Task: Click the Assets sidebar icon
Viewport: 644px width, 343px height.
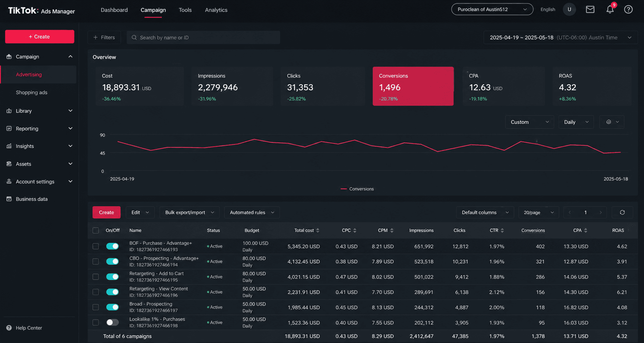Action: click(x=9, y=164)
